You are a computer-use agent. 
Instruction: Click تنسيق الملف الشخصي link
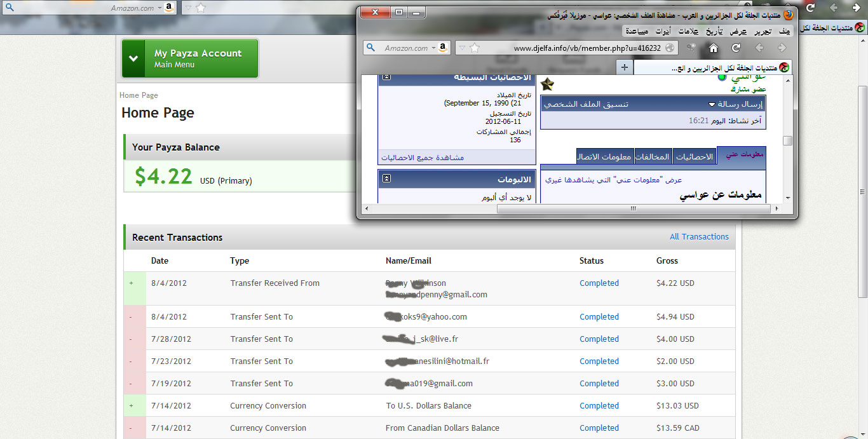[x=586, y=104]
